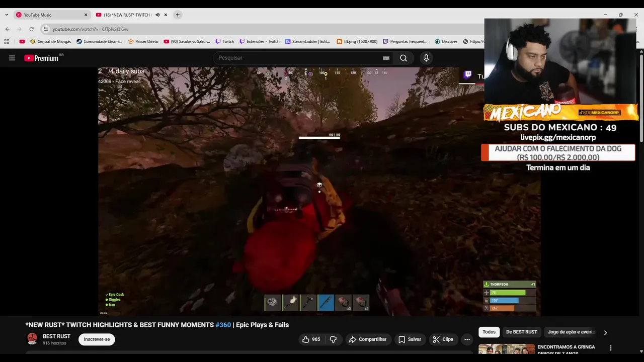Image resolution: width=644 pixels, height=362 pixels.
Task: Click the browser forward arrow
Action: tap(20, 29)
